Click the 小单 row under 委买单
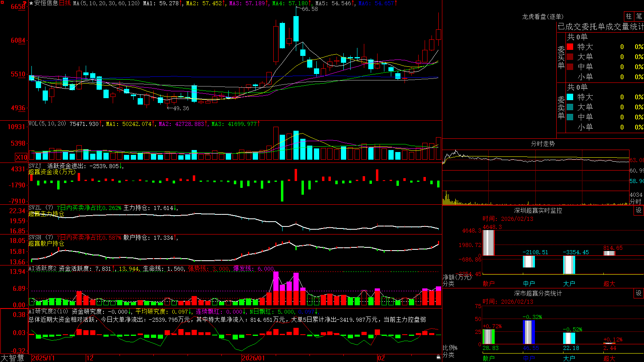 (x=605, y=77)
